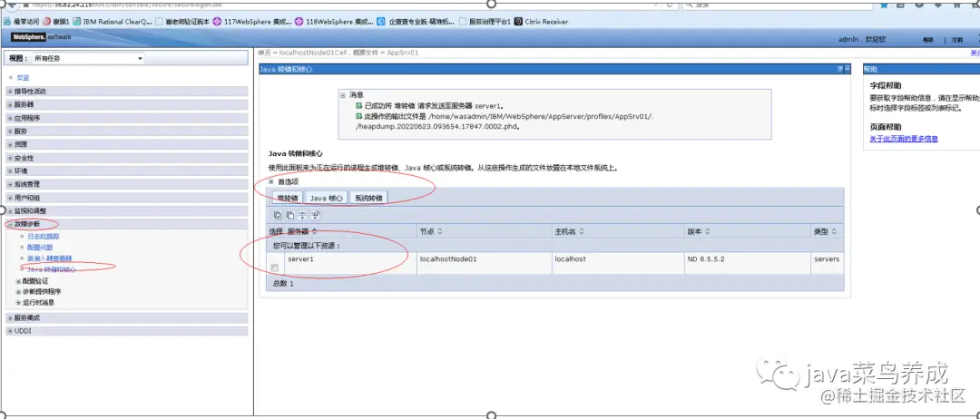
Task: Expand the 运行时消息 tree node
Action: point(19,302)
